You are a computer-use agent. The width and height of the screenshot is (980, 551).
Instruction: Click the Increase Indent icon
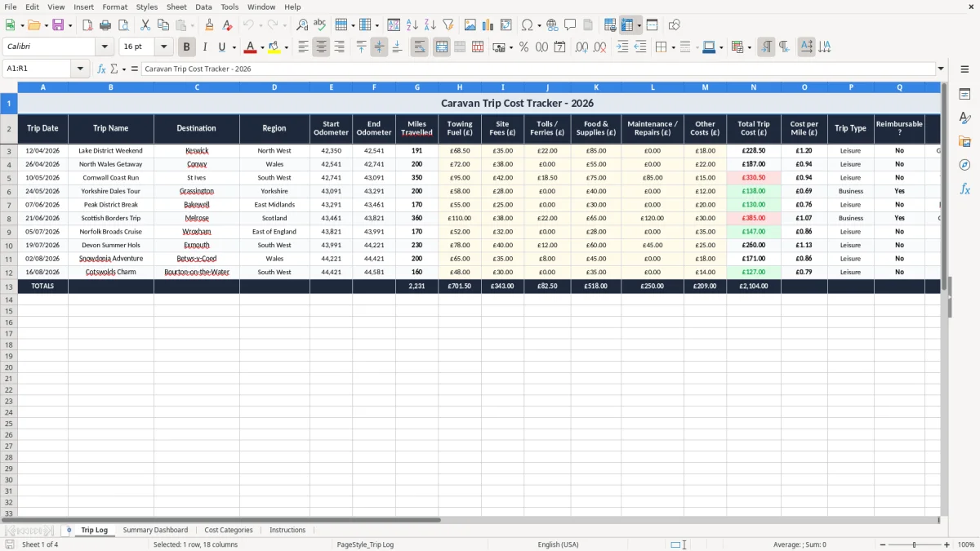(622, 47)
